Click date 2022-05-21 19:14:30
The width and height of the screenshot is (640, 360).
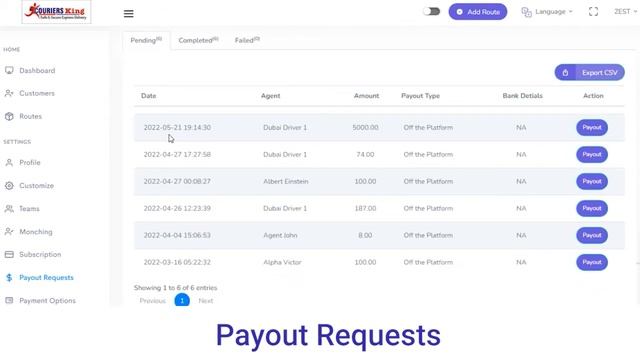pos(177,127)
